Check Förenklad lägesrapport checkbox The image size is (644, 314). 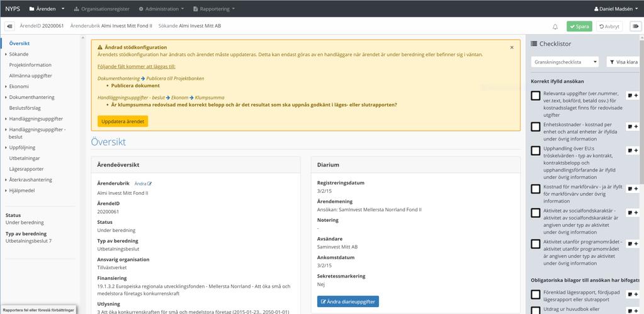(536, 294)
